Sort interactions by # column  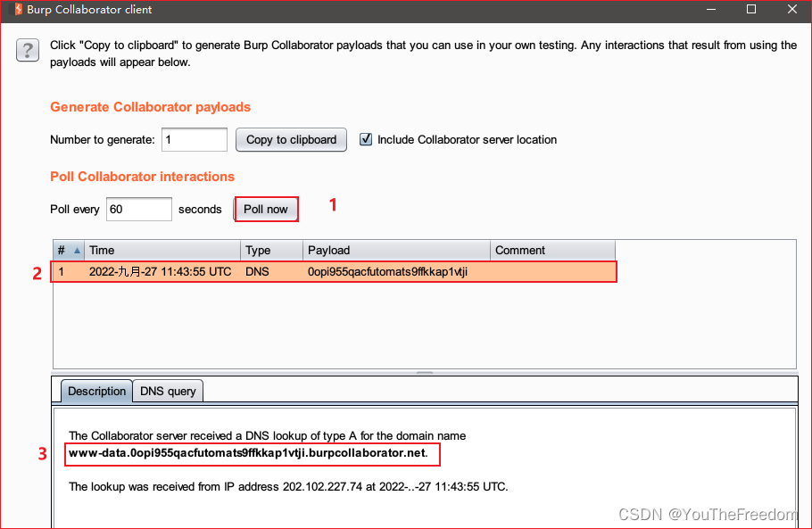pyautogui.click(x=69, y=251)
